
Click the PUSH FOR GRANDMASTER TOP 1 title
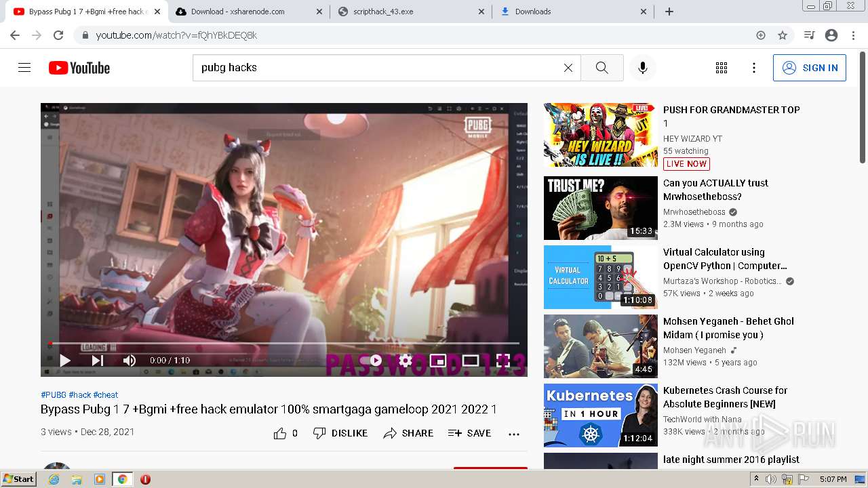tap(731, 117)
